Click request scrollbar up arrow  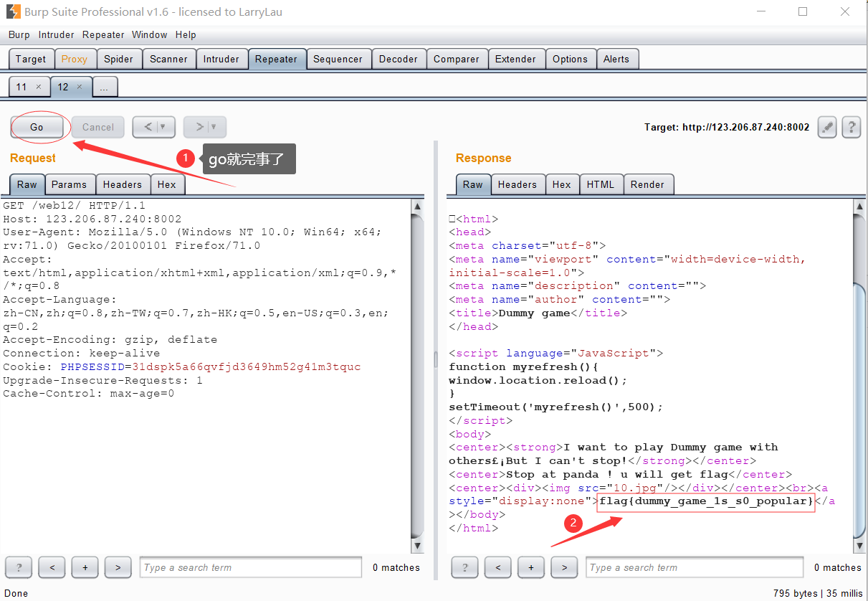point(417,207)
